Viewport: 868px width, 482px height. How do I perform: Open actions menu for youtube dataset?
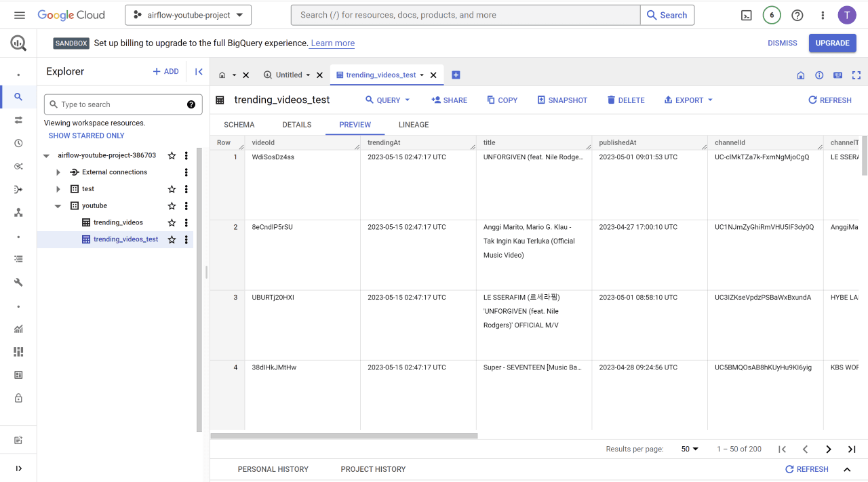point(186,206)
